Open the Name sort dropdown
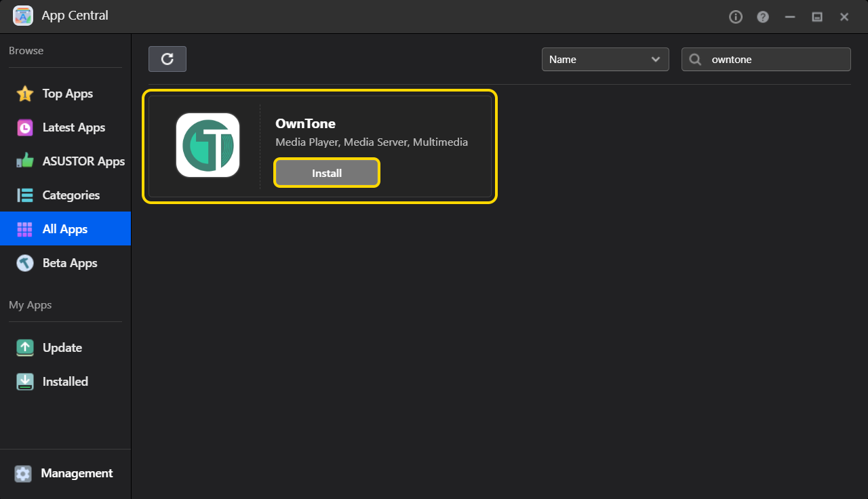 tap(606, 59)
